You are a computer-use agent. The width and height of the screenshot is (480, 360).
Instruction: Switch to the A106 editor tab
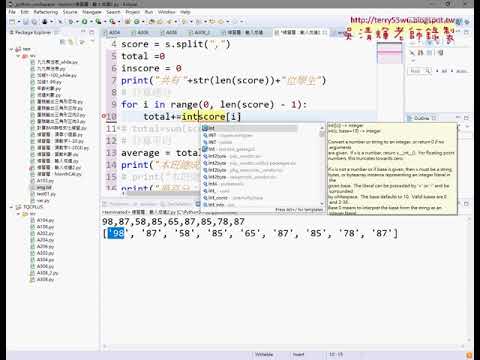tap(143, 32)
